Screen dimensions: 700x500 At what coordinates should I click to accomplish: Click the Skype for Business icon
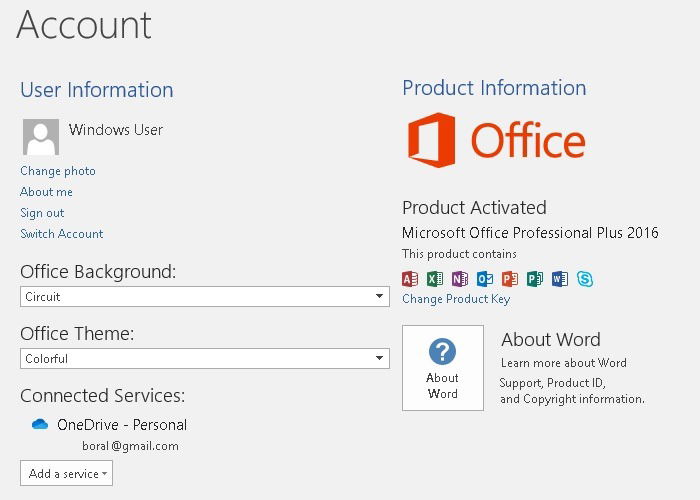coord(585,279)
